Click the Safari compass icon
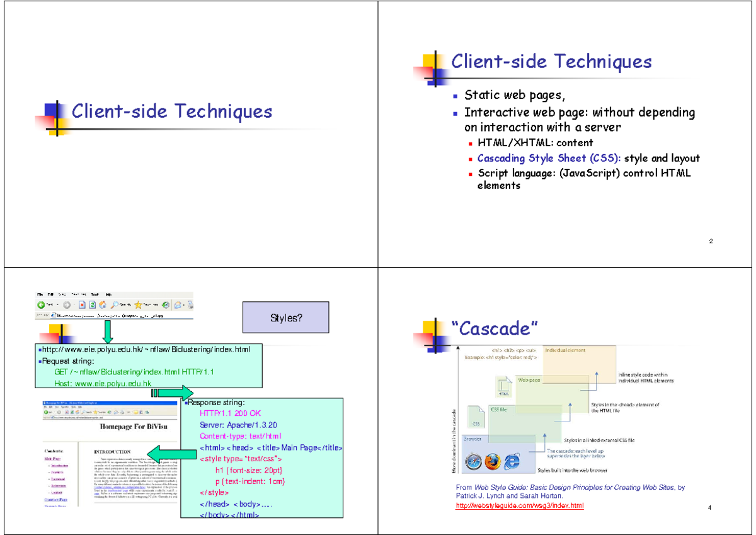The width and height of the screenshot is (756, 535). coord(473,462)
